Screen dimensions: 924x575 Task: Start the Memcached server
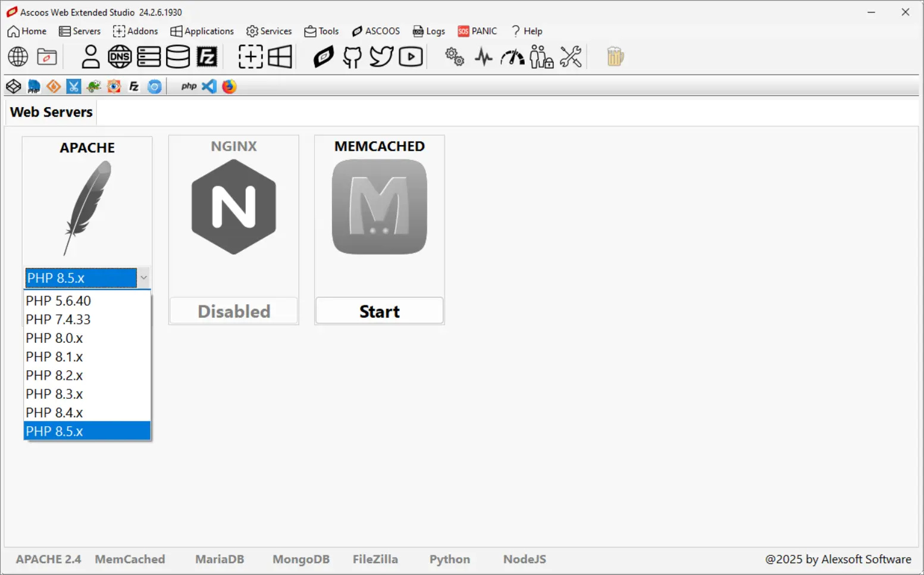pos(380,311)
